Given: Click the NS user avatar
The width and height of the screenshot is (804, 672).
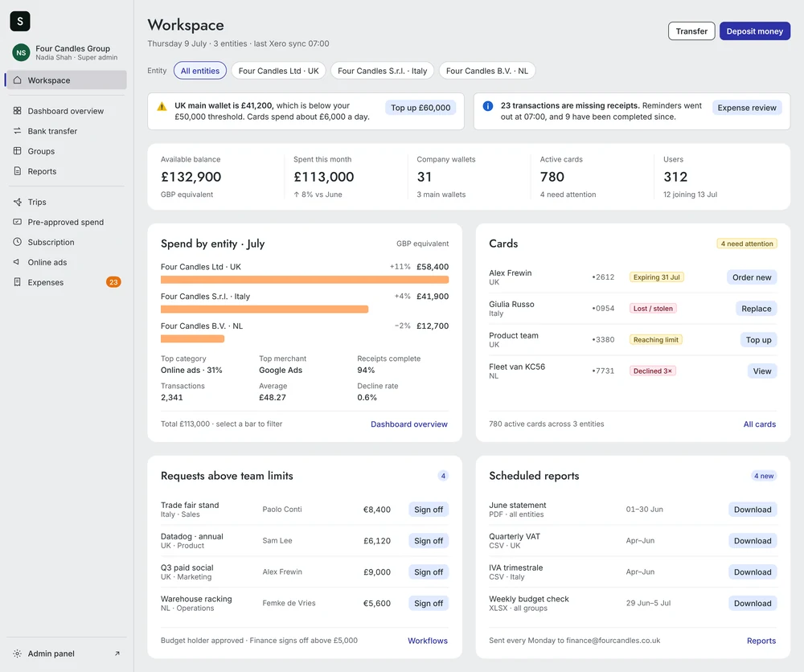Looking at the screenshot, I should [x=21, y=52].
